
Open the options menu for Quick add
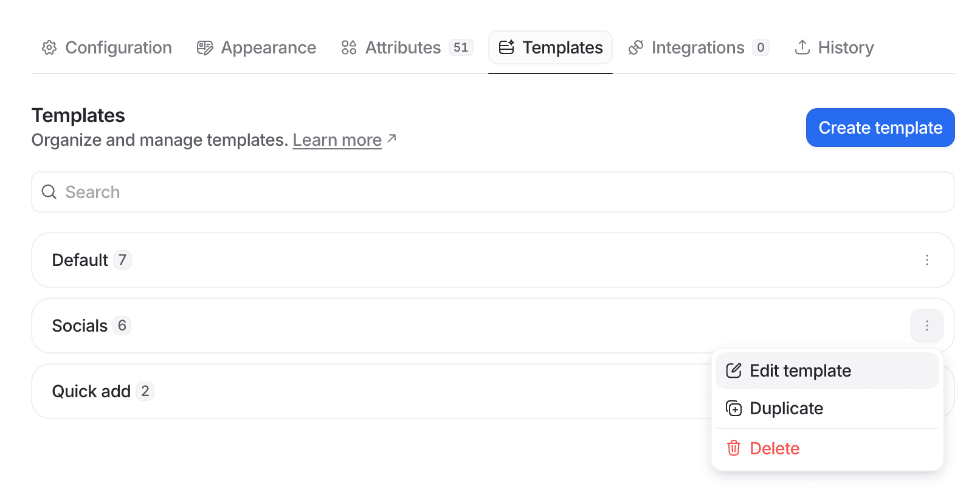[x=927, y=391]
